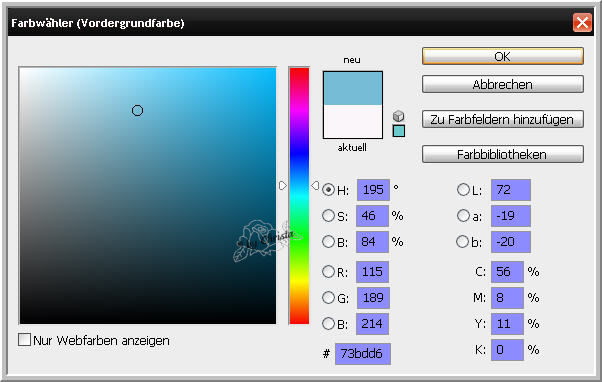
Task: Close the Farbwähler dialog
Action: (582, 23)
